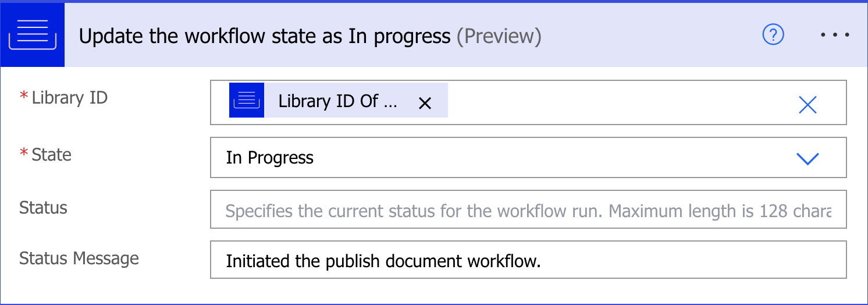
Task: Click the action title to collapse card
Action: tap(265, 36)
